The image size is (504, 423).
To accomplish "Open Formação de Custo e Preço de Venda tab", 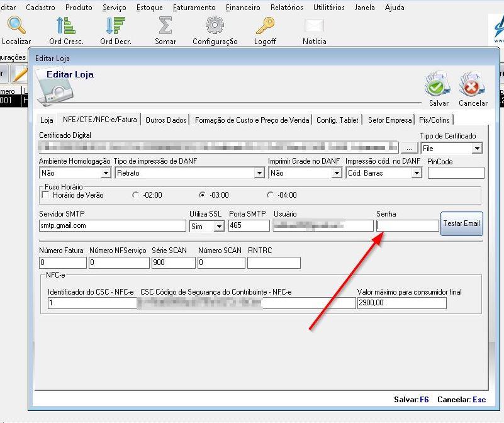I will (252, 120).
